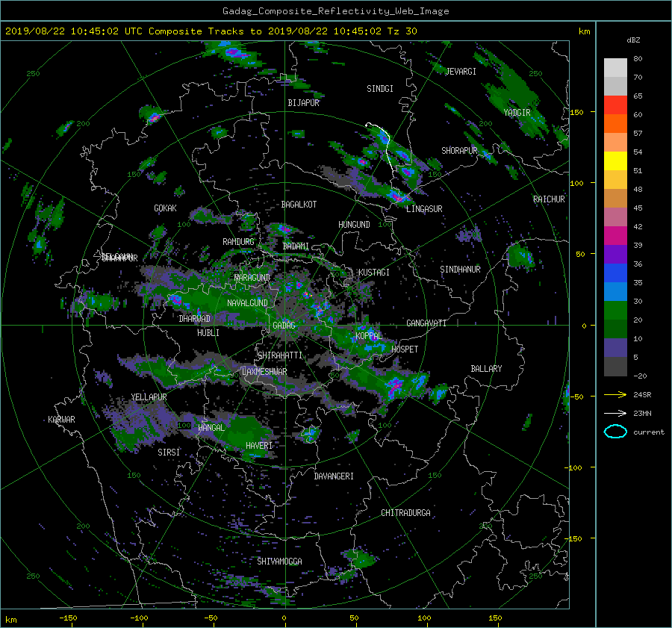Click the yellow 51 dBZ color swatch
The height and width of the screenshot is (628, 672).
click(615, 161)
